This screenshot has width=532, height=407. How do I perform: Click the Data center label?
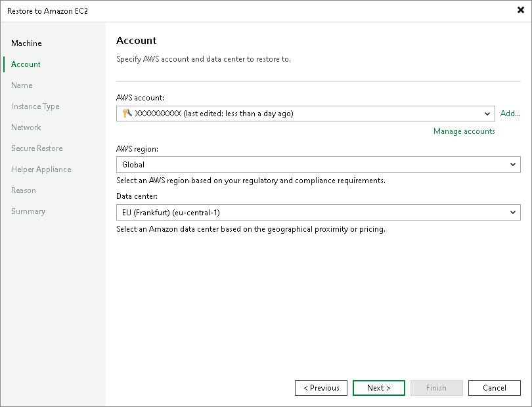(137, 196)
